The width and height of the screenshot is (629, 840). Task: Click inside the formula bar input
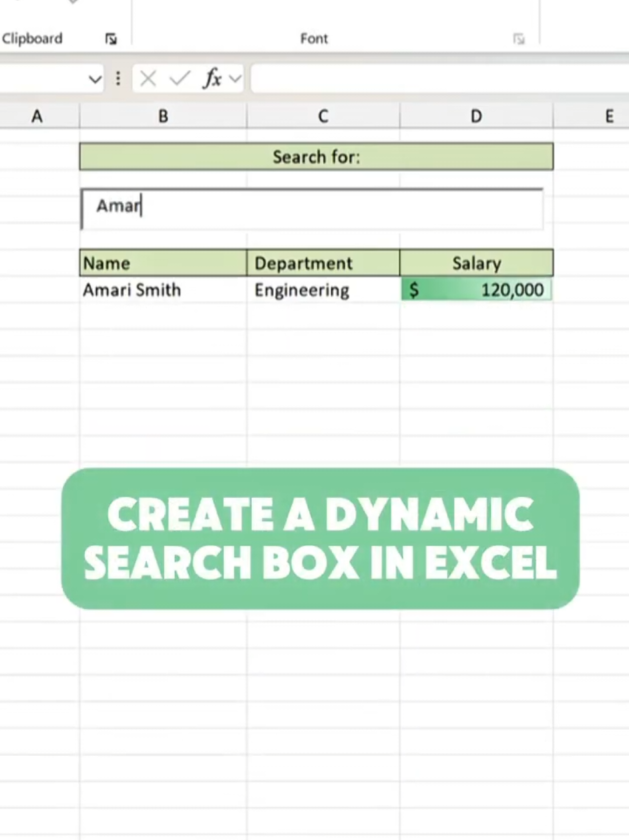coord(439,79)
